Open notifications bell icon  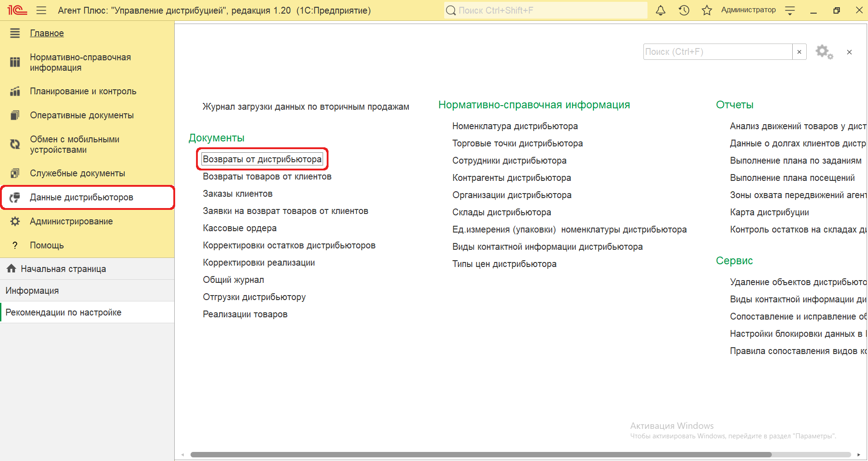pyautogui.click(x=661, y=10)
